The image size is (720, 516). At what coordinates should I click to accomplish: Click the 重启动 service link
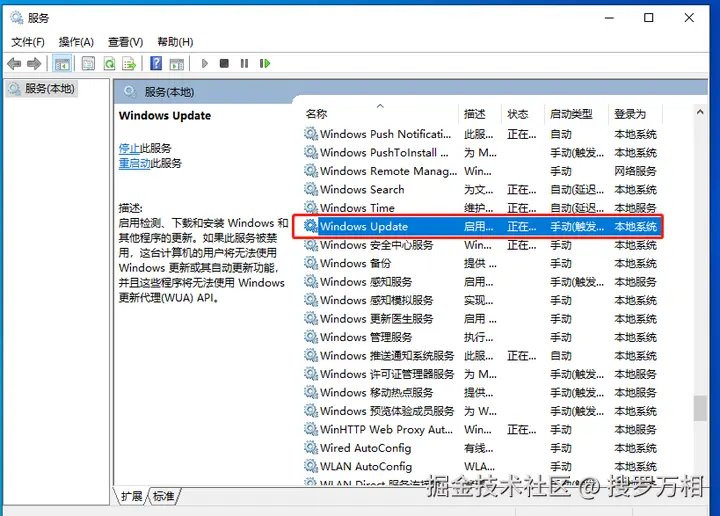pyautogui.click(x=134, y=163)
